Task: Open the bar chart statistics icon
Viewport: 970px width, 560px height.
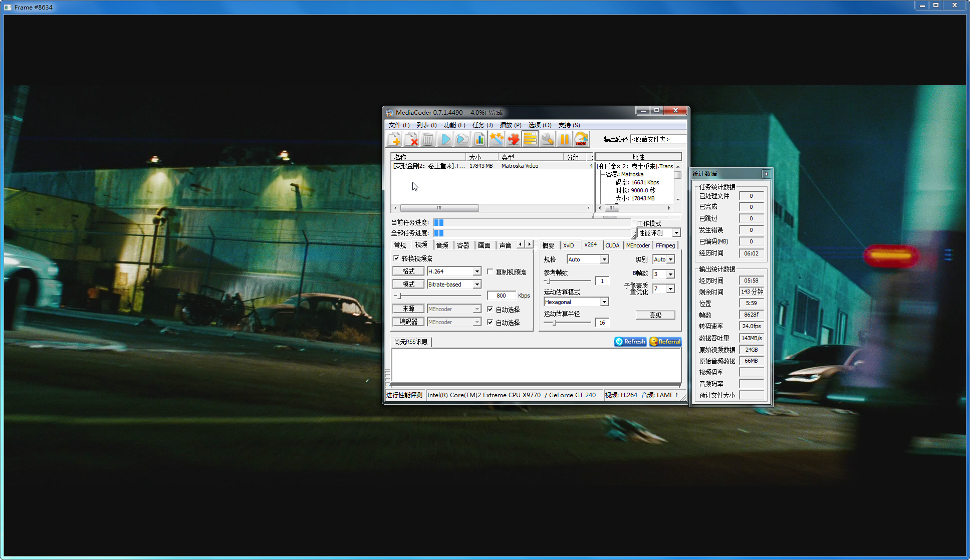Action: point(479,139)
